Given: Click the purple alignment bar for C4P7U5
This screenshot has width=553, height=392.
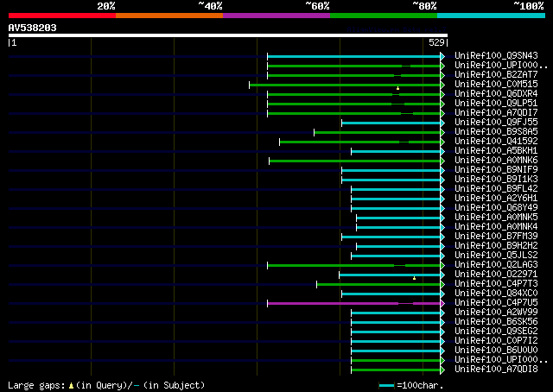Looking at the screenshot, I should pos(353,303).
